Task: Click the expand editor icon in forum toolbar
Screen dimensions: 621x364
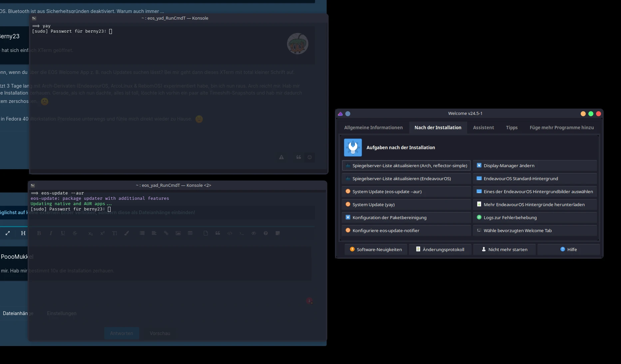Action: click(8, 233)
